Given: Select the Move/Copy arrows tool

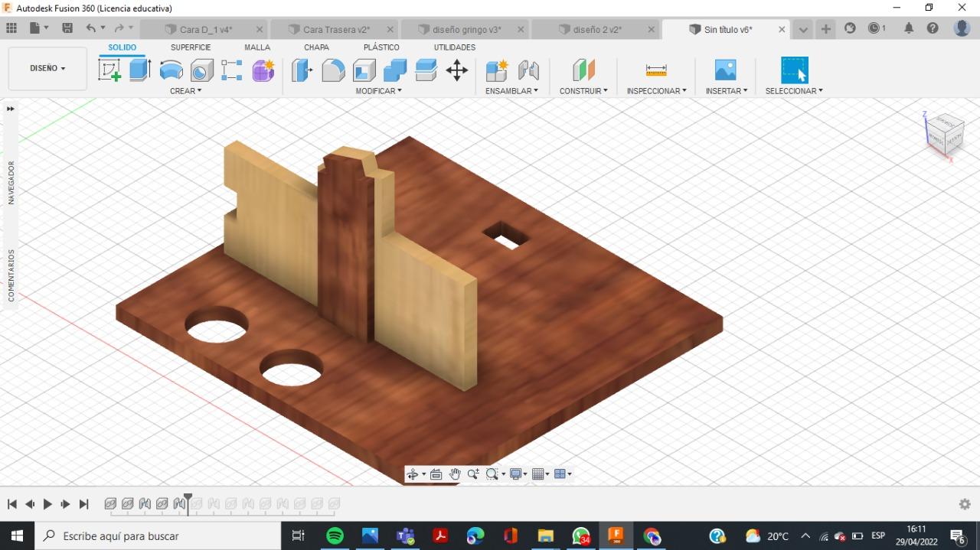Looking at the screenshot, I should (x=457, y=70).
